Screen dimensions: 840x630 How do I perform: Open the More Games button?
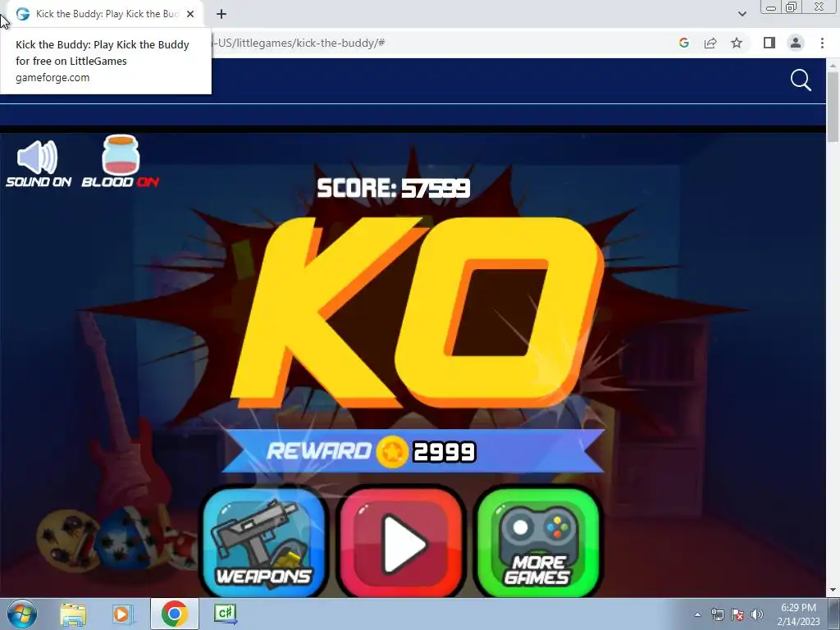click(x=537, y=541)
